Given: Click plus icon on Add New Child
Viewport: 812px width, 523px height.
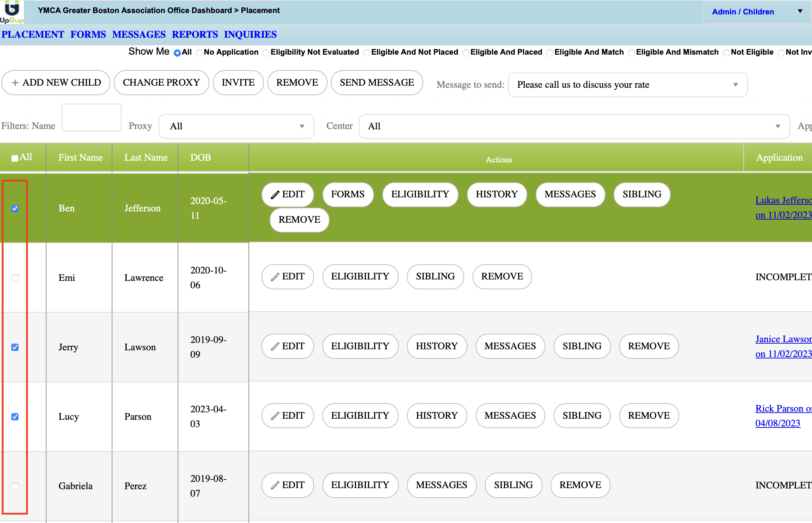Looking at the screenshot, I should [15, 83].
